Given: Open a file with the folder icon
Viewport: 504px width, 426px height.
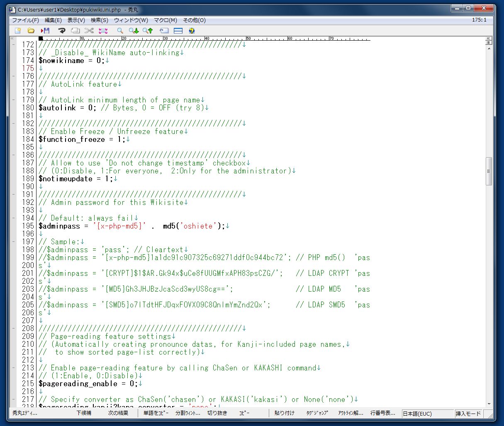Looking at the screenshot, I should [x=31, y=31].
